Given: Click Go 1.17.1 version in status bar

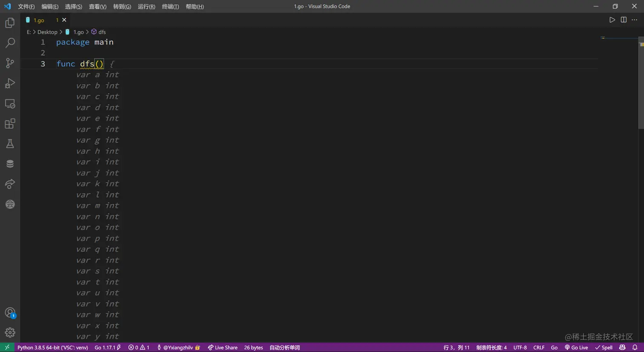Looking at the screenshot, I should point(108,347).
